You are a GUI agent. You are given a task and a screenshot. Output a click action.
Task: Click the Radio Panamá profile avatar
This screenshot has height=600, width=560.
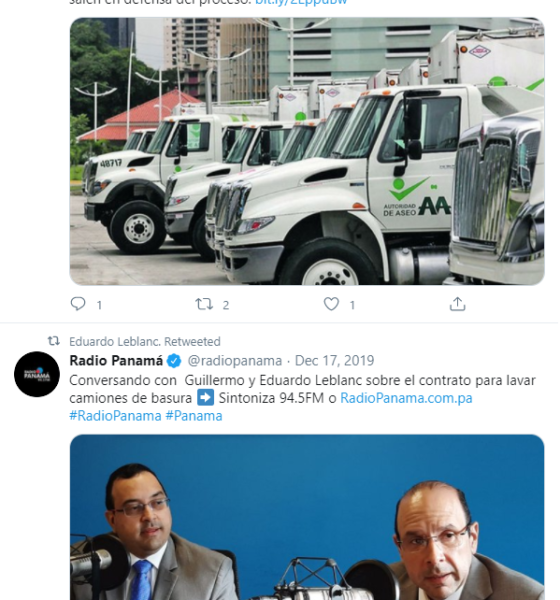coord(37,374)
